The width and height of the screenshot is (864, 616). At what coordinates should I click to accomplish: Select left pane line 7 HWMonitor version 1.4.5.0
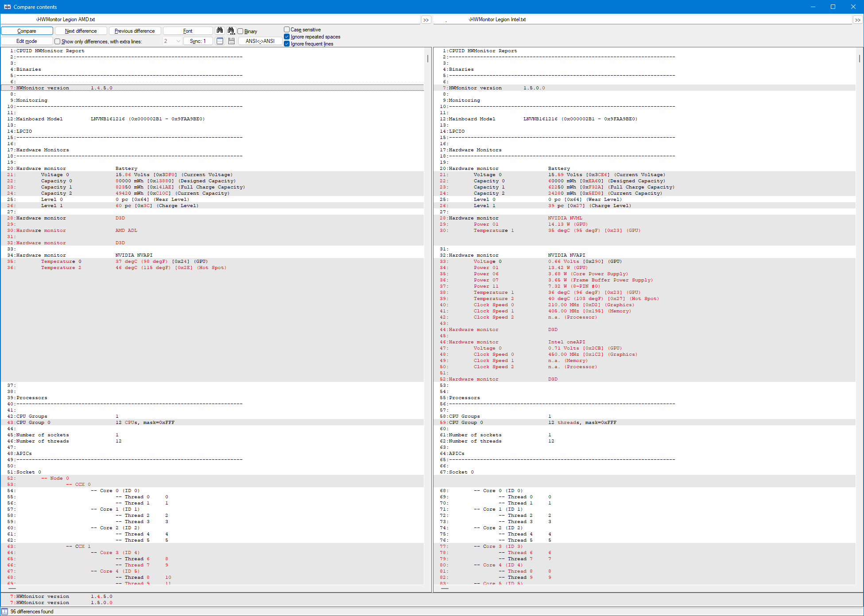pyautogui.click(x=213, y=88)
